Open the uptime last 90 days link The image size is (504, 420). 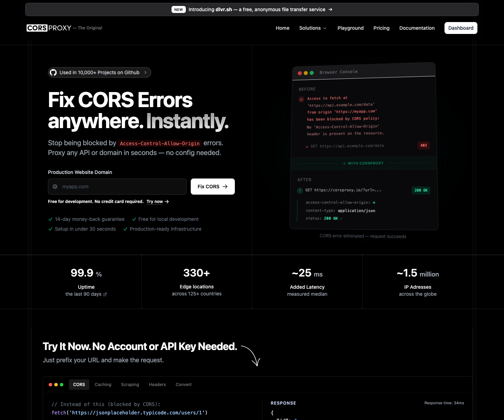tap(86, 294)
